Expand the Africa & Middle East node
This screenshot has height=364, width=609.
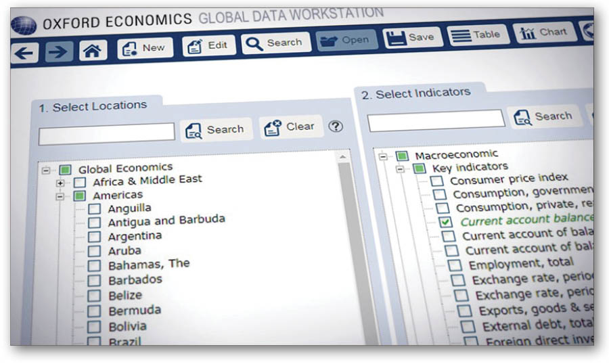60,183
